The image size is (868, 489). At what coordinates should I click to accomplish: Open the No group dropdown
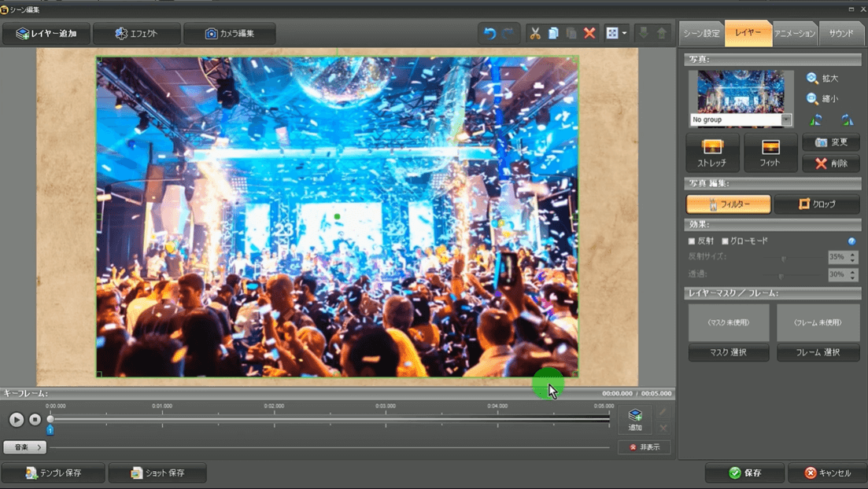(x=786, y=120)
